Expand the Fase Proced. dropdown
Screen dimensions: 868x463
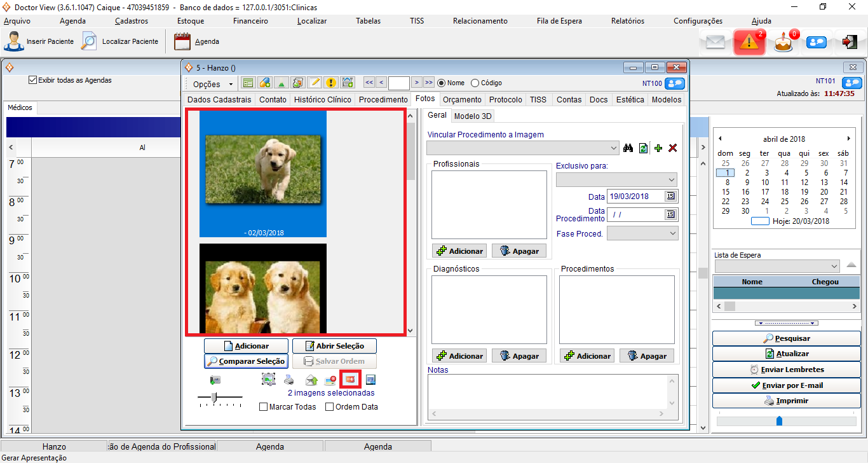(673, 233)
